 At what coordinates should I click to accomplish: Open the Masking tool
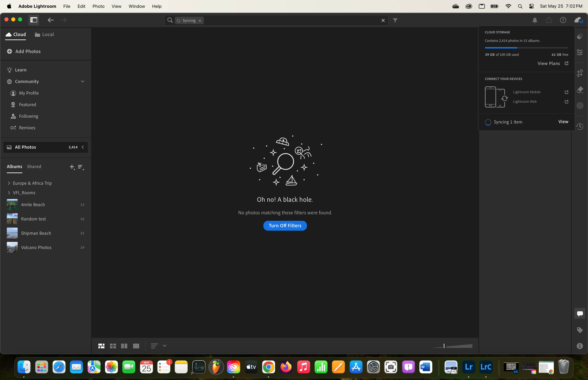point(580,106)
